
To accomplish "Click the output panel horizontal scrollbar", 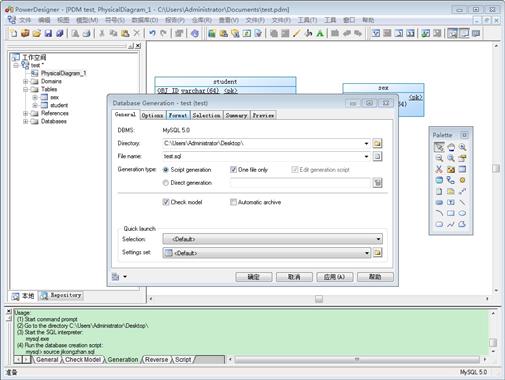I will click(357, 359).
